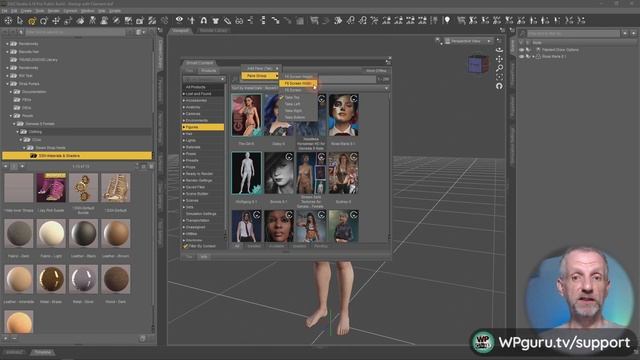This screenshot has width=640, height=360.
Task: Expand the Hair category in Smart Content
Action: (184, 134)
